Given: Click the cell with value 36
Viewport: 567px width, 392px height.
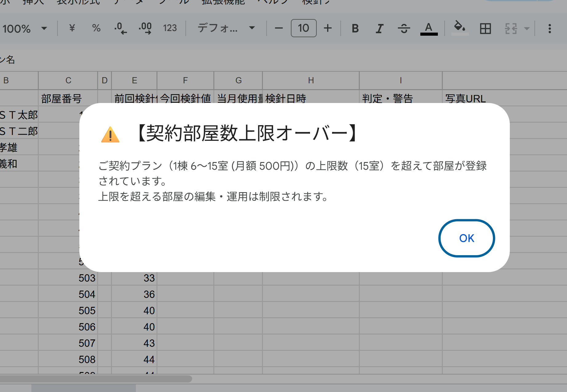Looking at the screenshot, I should (134, 294).
